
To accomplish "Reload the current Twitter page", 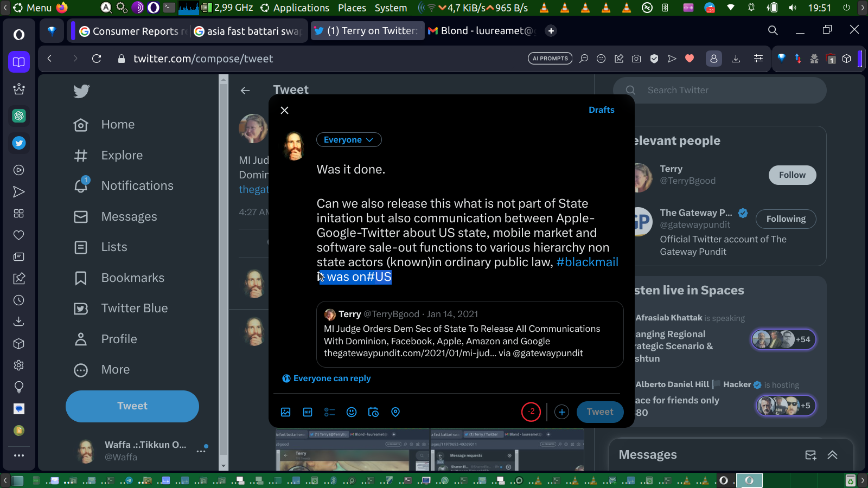I will point(97,59).
